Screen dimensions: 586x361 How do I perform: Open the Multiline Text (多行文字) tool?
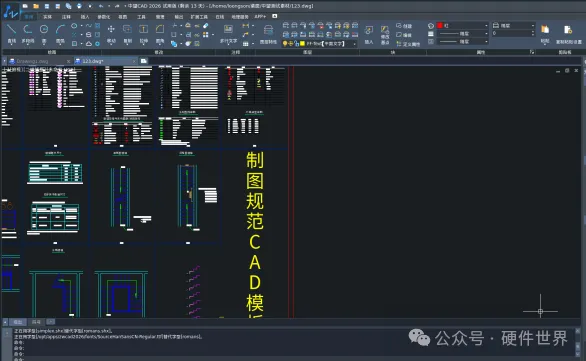coord(228,34)
